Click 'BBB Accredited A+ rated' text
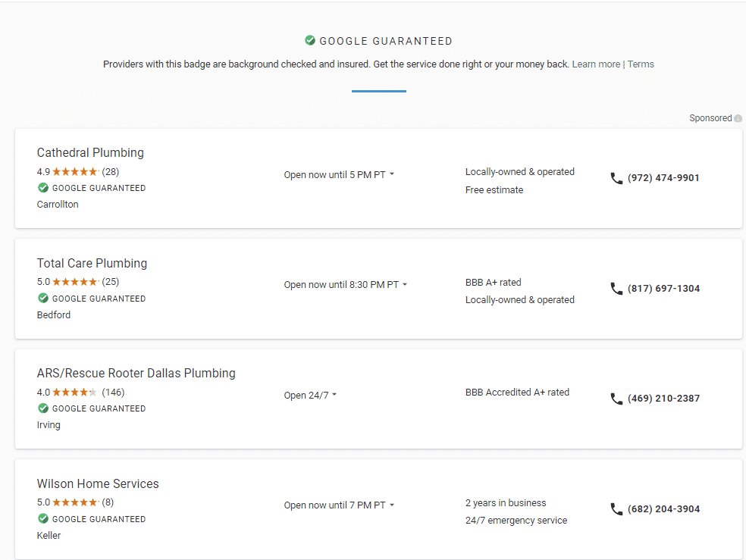Image resolution: width=746 pixels, height=560 pixels. [x=517, y=393]
